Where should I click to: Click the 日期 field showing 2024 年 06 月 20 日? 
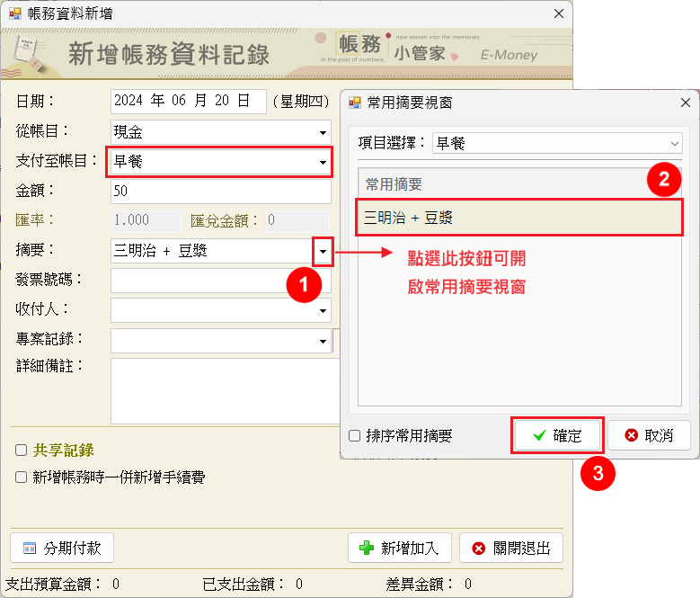pyautogui.click(x=189, y=101)
